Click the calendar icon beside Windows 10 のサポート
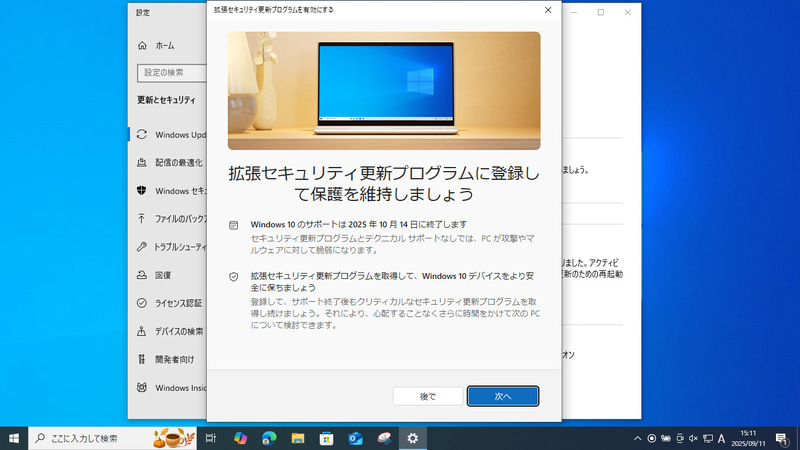The image size is (800, 450). [233, 225]
